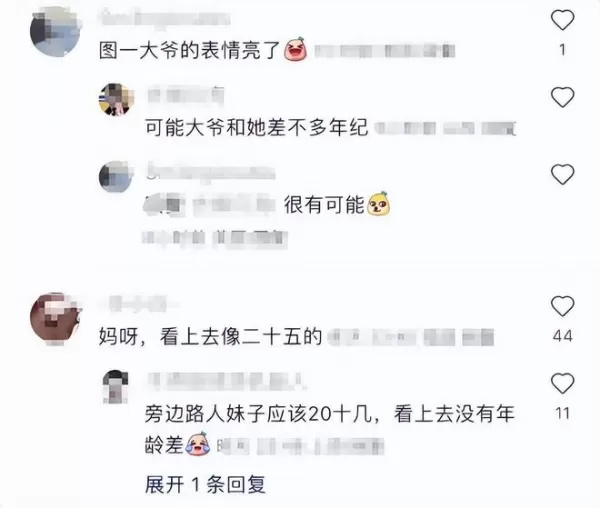Like the comment 图一大爷的表情亮了
600x508 pixels.
(562, 20)
